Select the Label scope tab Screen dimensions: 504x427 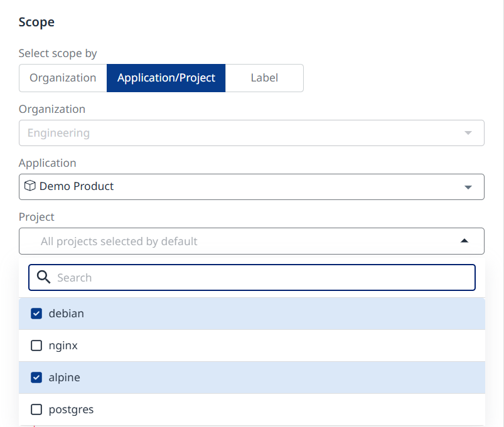(x=264, y=78)
